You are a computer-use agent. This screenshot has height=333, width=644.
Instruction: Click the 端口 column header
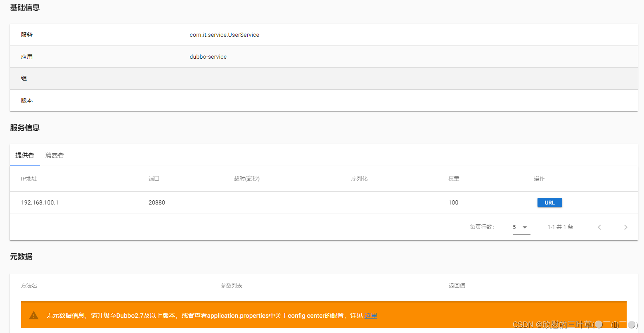point(154,178)
